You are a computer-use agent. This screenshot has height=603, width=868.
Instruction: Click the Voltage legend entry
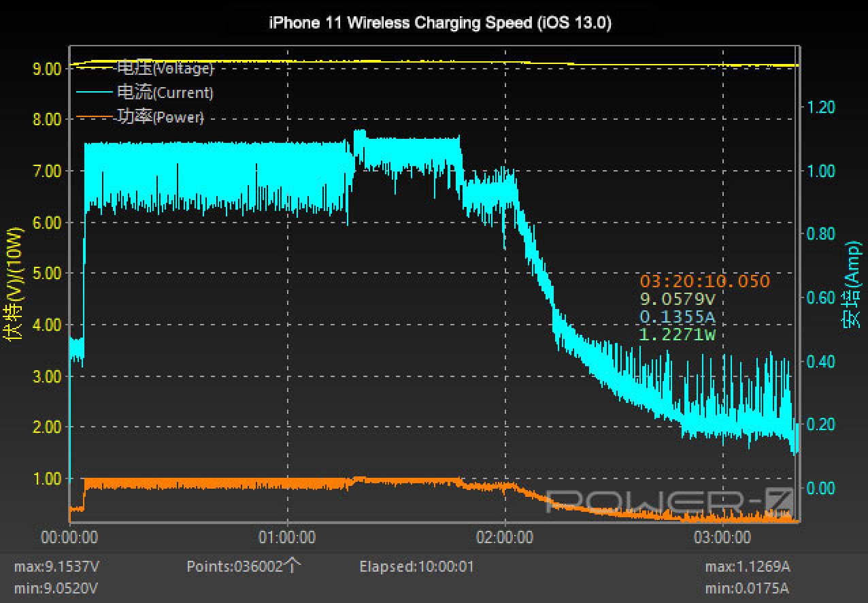[x=165, y=69]
